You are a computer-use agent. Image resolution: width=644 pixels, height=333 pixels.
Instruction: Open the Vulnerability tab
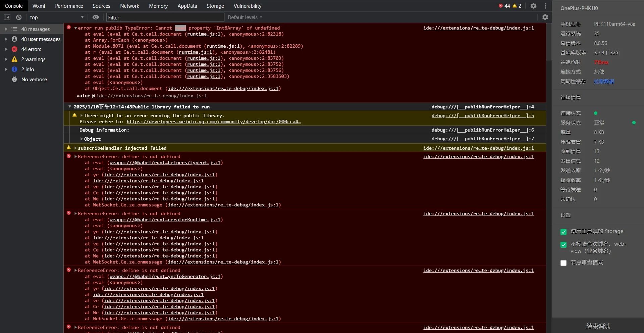click(248, 6)
